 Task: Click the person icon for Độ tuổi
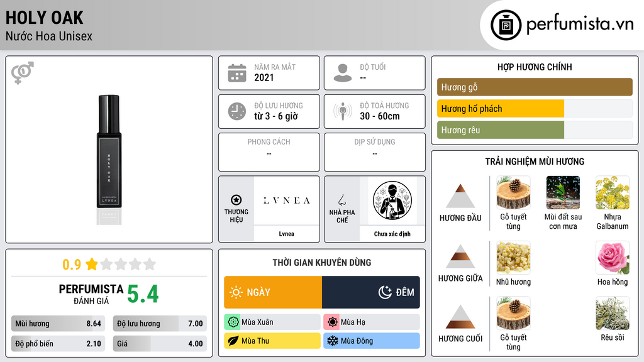(343, 73)
